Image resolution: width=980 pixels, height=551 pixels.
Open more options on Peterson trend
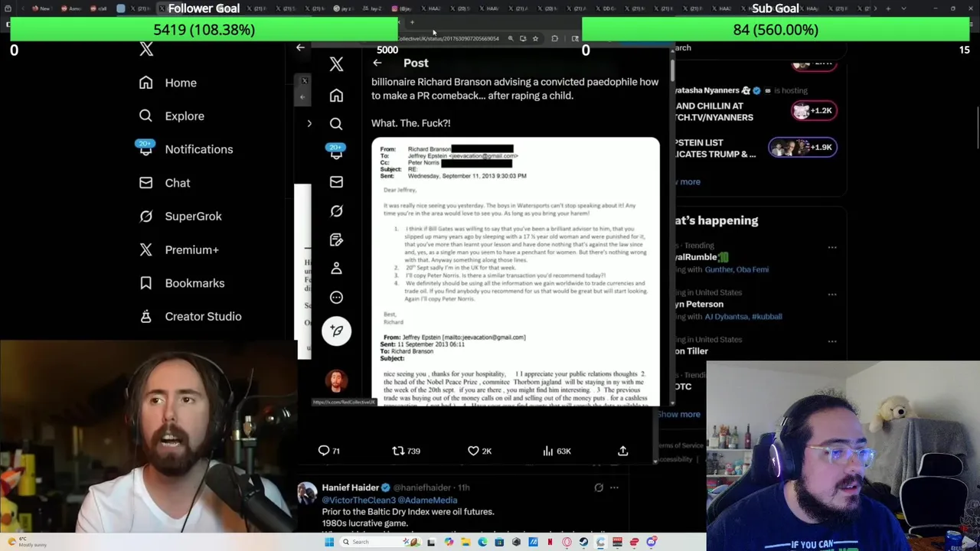point(832,294)
